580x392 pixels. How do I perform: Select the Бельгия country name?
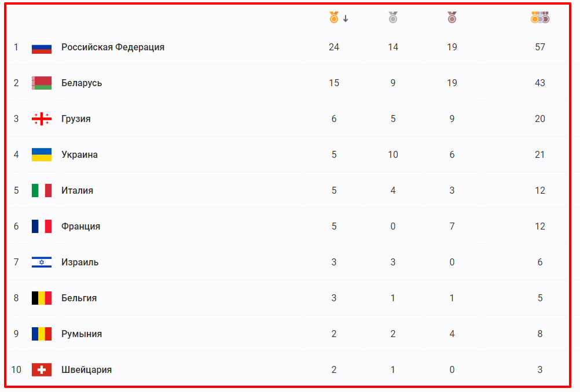pos(79,298)
